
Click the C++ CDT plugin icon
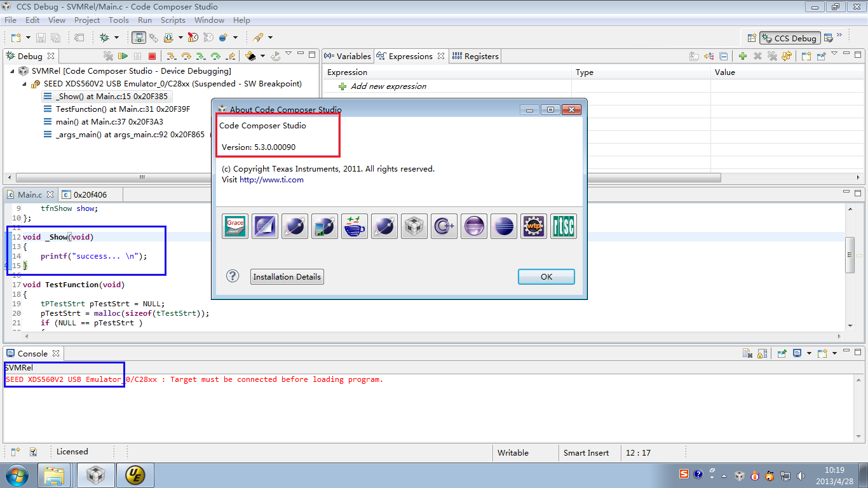coord(444,226)
